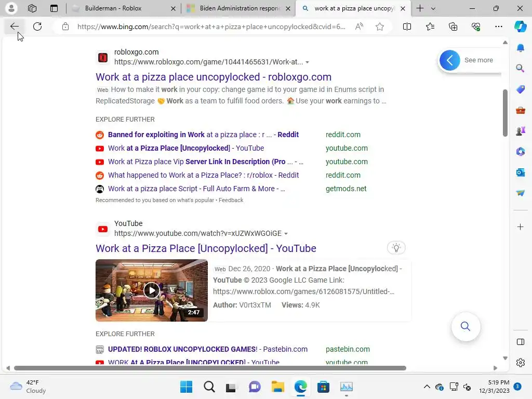Open Banned for exploiting Reddit link
This screenshot has width=532, height=399.
tap(203, 135)
